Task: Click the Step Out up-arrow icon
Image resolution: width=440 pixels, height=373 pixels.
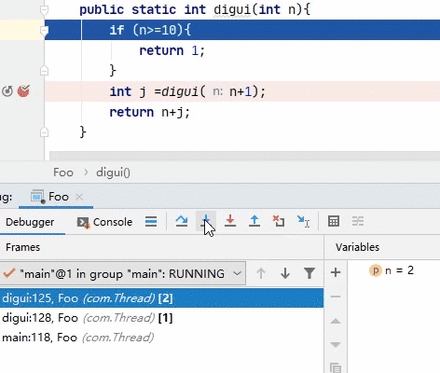Action: point(254,221)
